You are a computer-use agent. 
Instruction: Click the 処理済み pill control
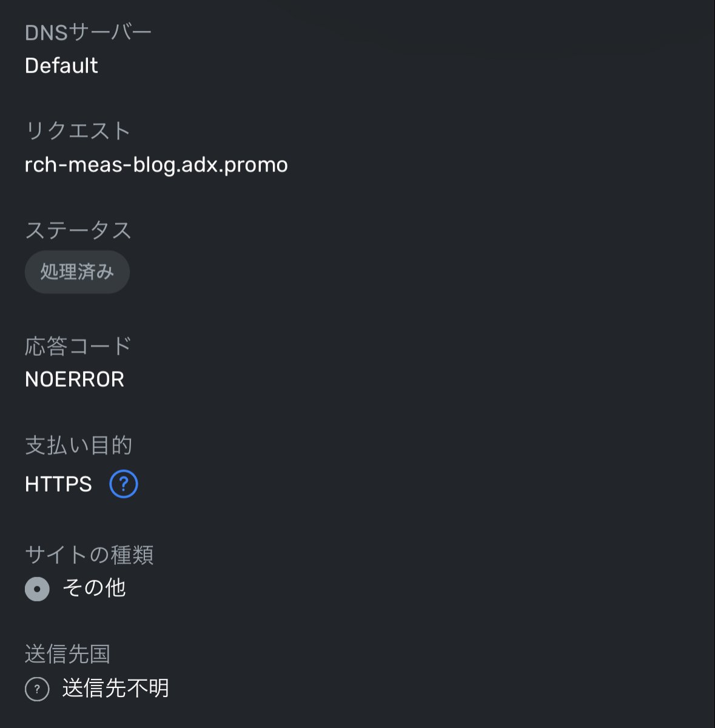point(76,272)
